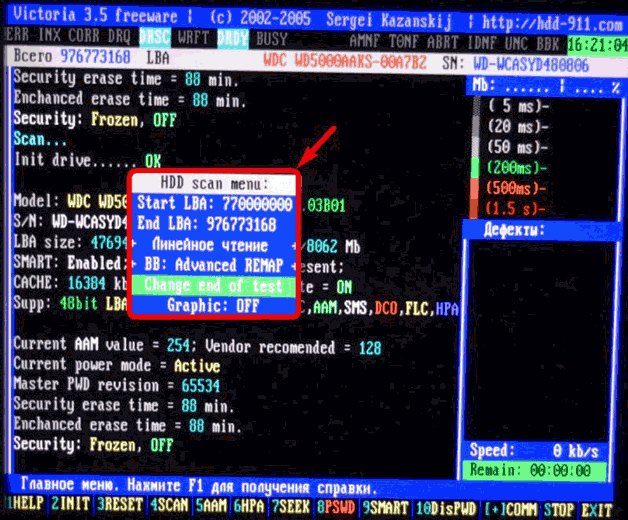Click the [+]COMM function
The width and height of the screenshot is (628, 520).
pyautogui.click(x=510, y=510)
